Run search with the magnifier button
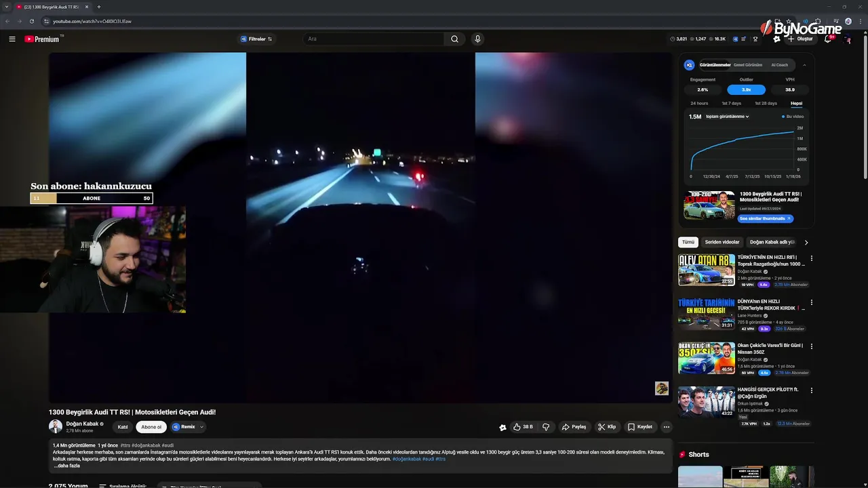 tap(454, 39)
